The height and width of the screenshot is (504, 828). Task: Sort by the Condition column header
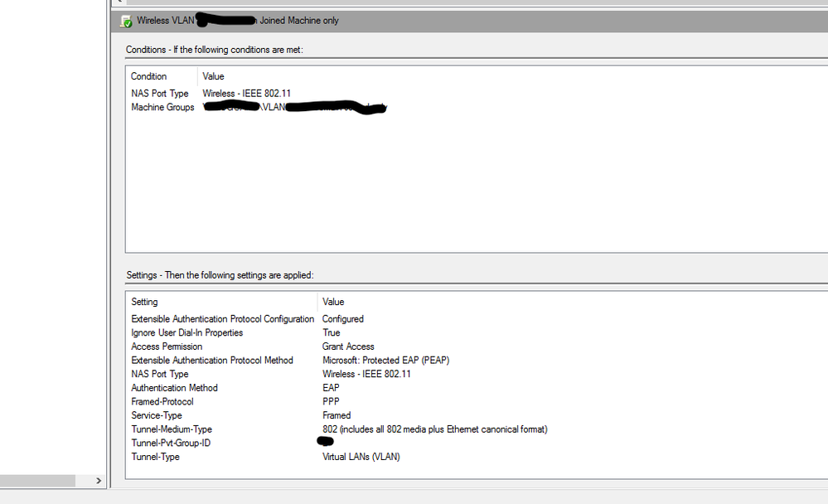click(x=149, y=76)
